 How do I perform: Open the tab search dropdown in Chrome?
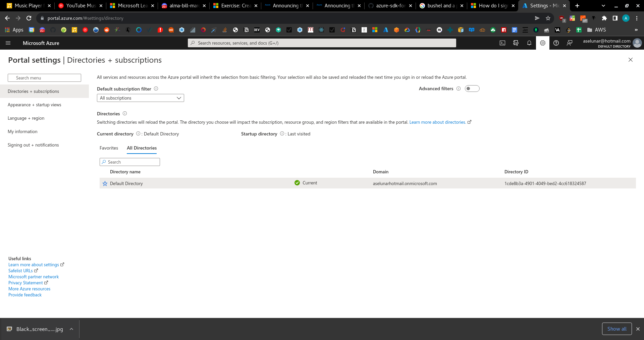pos(603,6)
